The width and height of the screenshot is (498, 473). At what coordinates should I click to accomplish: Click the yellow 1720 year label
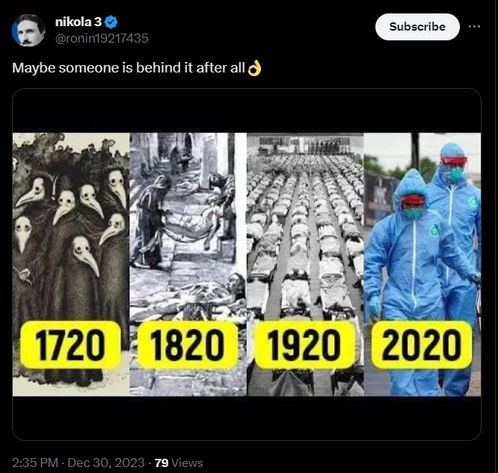pos(70,345)
